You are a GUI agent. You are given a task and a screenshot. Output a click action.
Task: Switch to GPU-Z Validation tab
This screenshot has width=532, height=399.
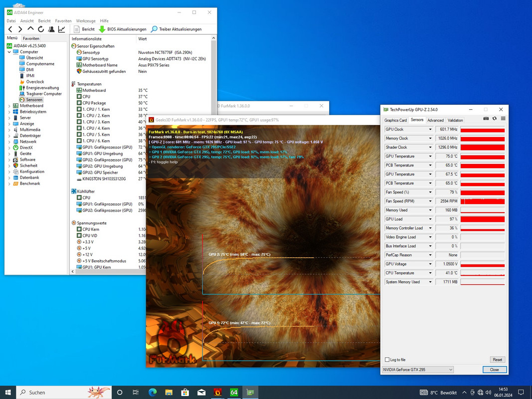[455, 120]
